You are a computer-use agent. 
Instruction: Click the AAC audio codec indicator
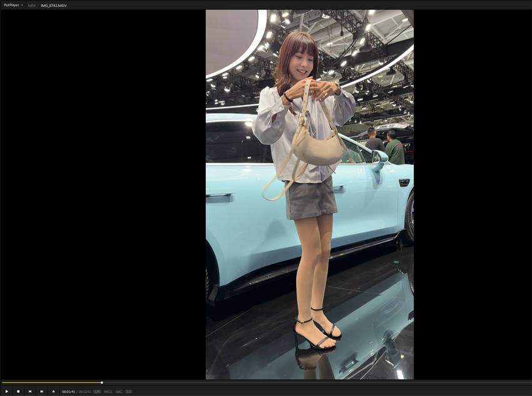(x=119, y=392)
